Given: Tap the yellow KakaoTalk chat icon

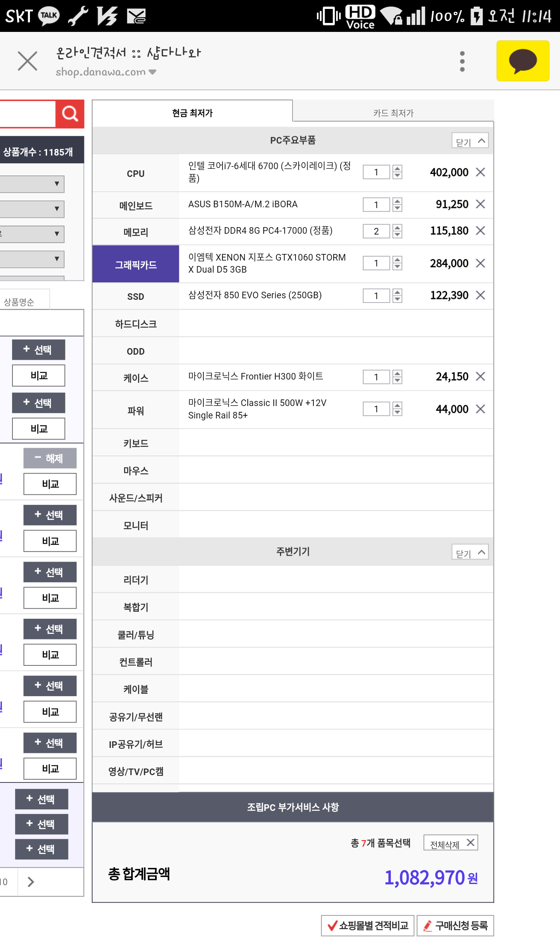Looking at the screenshot, I should [x=523, y=61].
